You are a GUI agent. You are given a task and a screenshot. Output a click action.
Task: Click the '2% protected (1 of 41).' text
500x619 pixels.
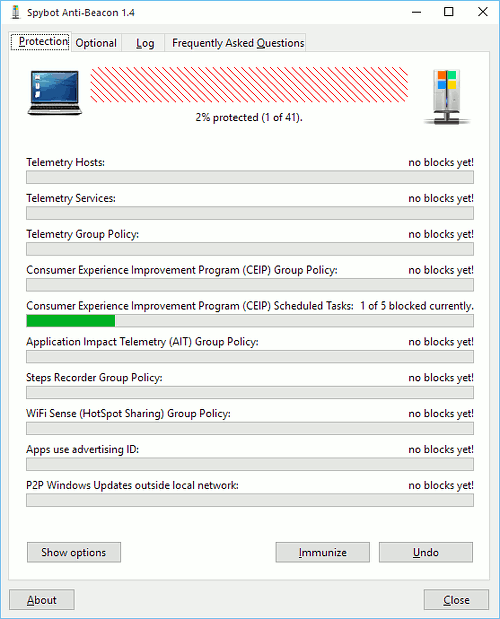click(249, 118)
